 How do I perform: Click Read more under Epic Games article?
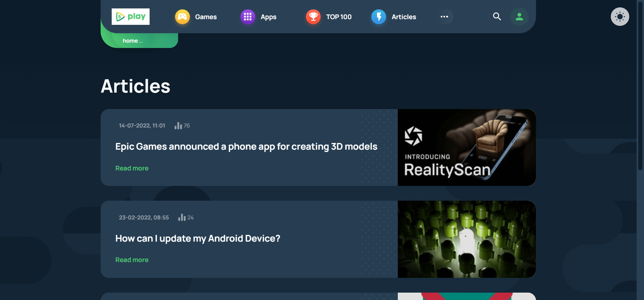tap(132, 168)
